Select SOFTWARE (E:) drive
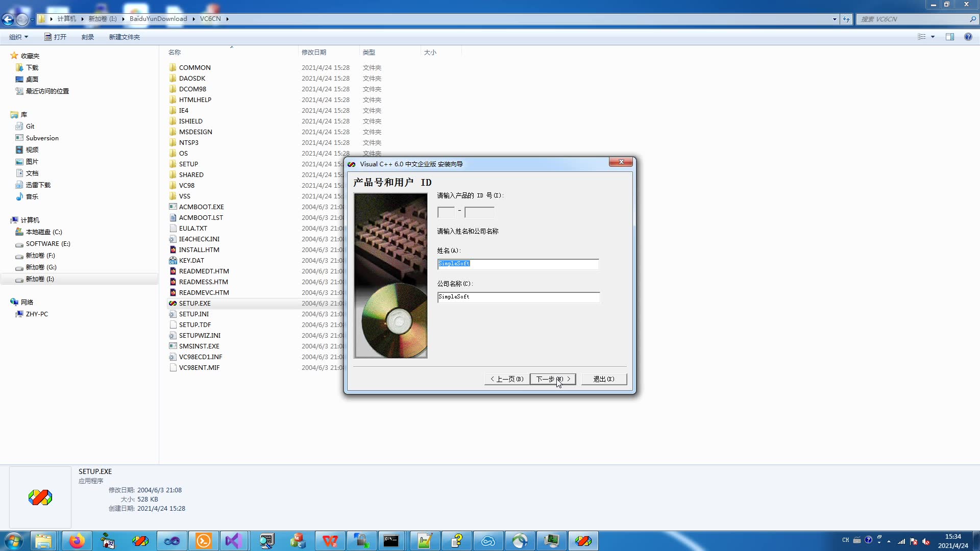The height and width of the screenshot is (551, 980). (x=48, y=243)
